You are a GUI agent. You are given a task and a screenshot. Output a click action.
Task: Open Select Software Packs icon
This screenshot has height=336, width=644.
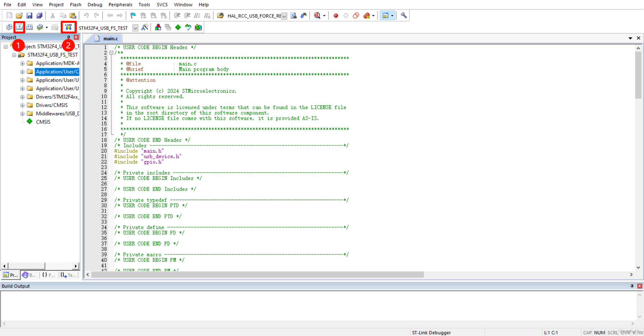coord(188,27)
